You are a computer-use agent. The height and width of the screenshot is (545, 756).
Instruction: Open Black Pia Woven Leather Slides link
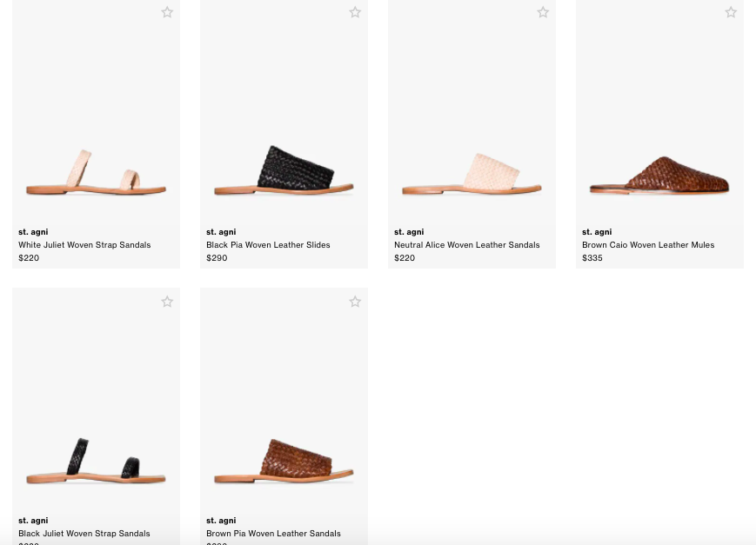pos(268,245)
